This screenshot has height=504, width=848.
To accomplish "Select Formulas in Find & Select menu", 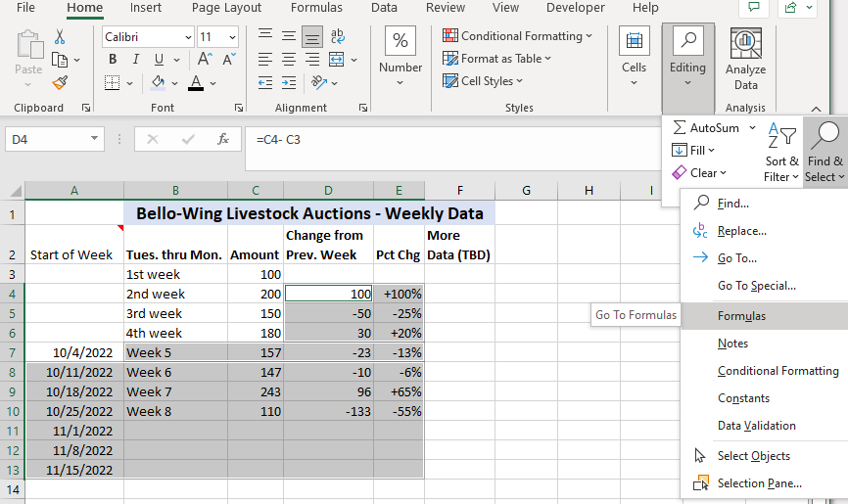I will 764,316.
